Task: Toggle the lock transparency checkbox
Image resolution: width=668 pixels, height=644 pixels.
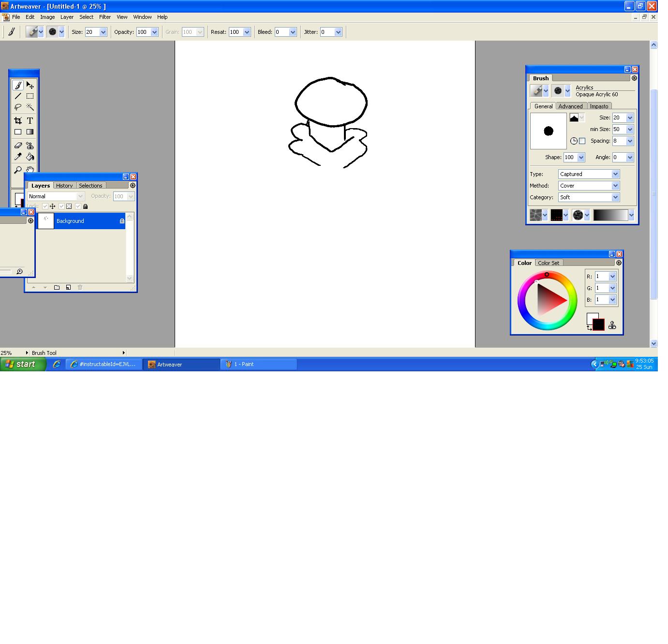Action: click(61, 206)
